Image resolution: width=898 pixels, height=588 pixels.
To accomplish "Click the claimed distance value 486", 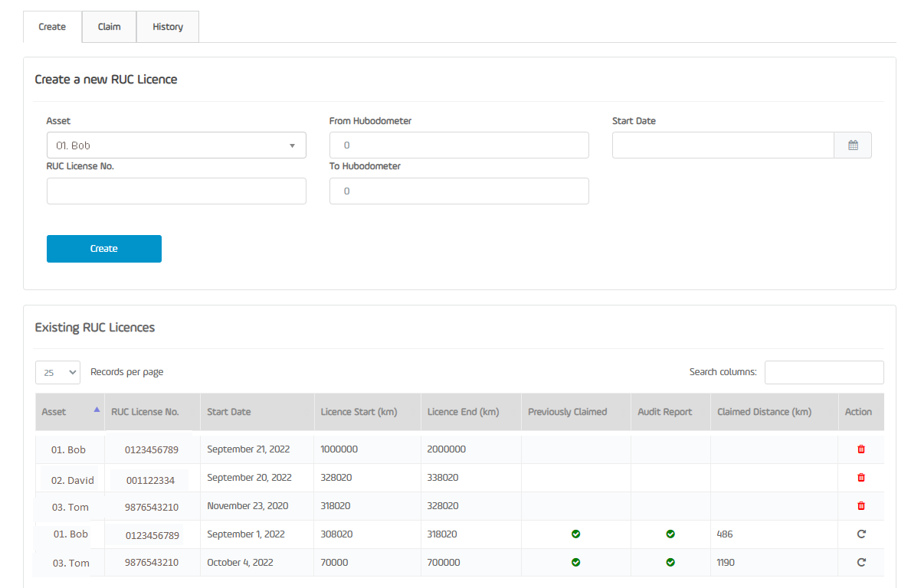I will (x=725, y=534).
